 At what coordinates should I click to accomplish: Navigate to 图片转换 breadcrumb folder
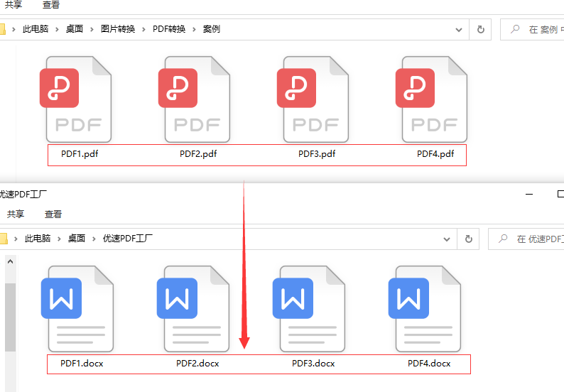tap(118, 29)
